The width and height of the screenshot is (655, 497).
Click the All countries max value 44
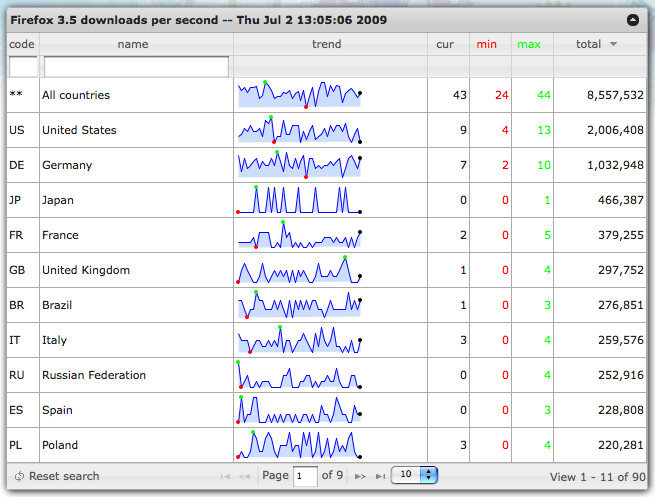[x=543, y=95]
